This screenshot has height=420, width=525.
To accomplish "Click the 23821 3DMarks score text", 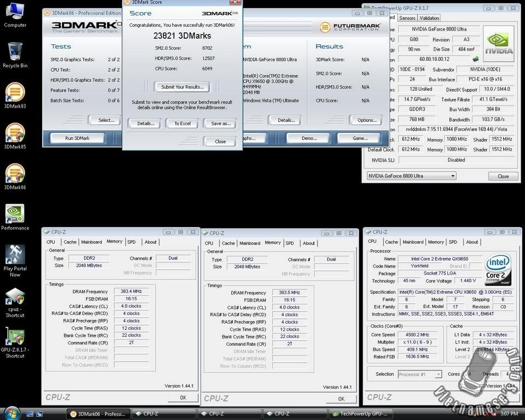I will click(x=182, y=36).
